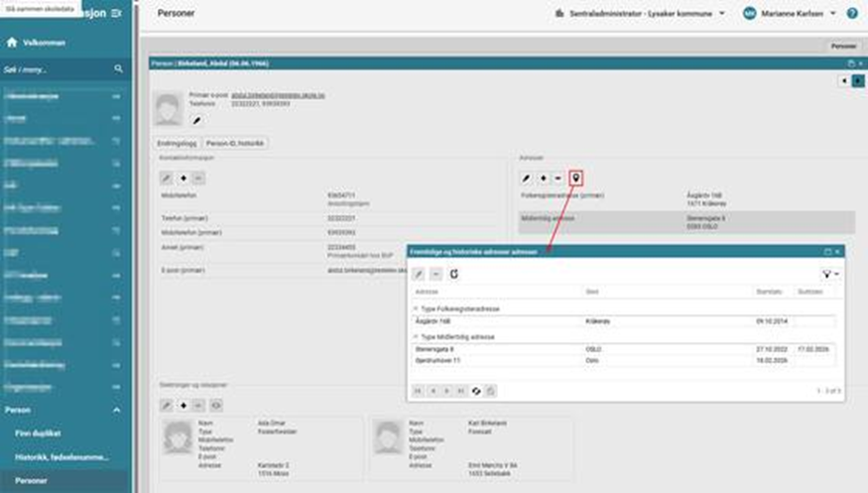Collapse the Type Folkeregisteradresse group
Image resolution: width=868 pixels, height=493 pixels.
[416, 309]
